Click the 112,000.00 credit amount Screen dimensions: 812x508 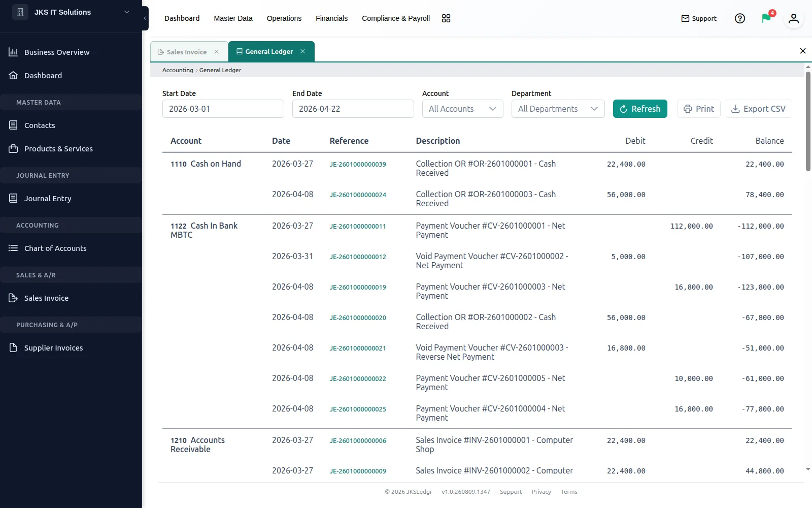(691, 226)
